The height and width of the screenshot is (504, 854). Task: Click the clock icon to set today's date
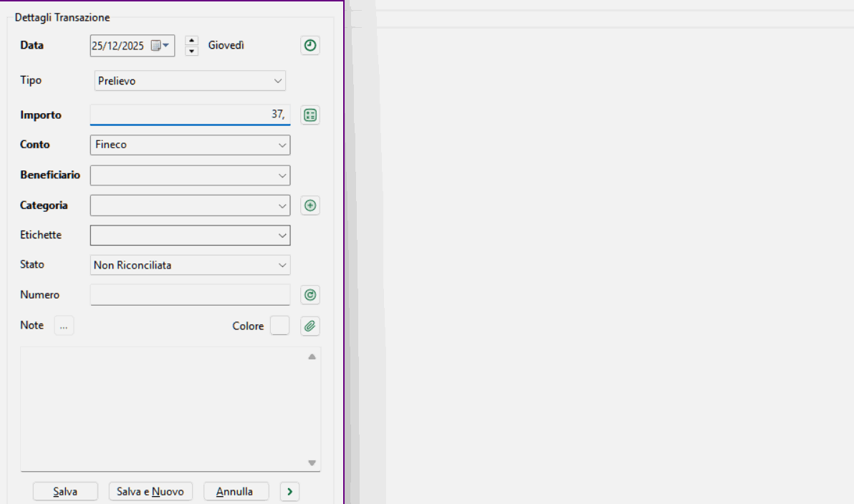point(310,46)
